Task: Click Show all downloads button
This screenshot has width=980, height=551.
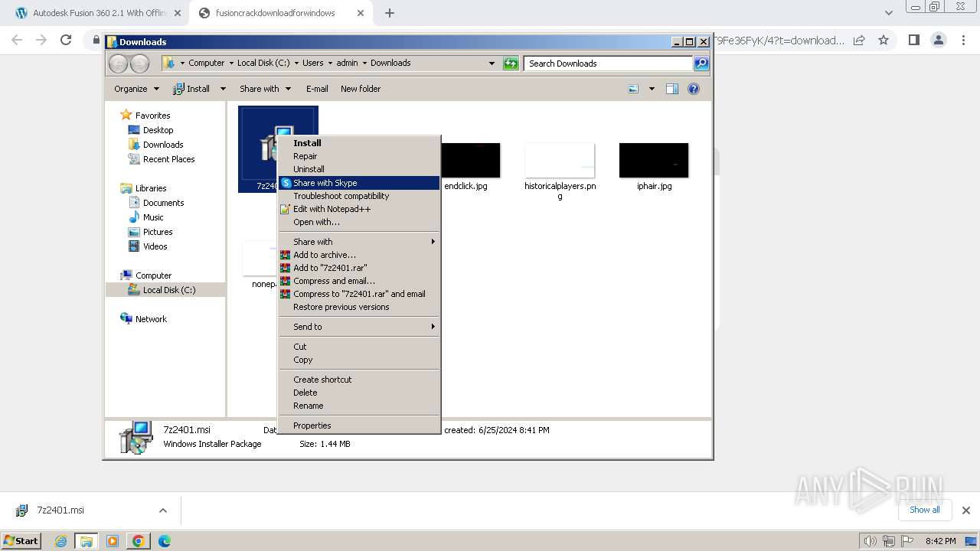Action: pos(924,510)
